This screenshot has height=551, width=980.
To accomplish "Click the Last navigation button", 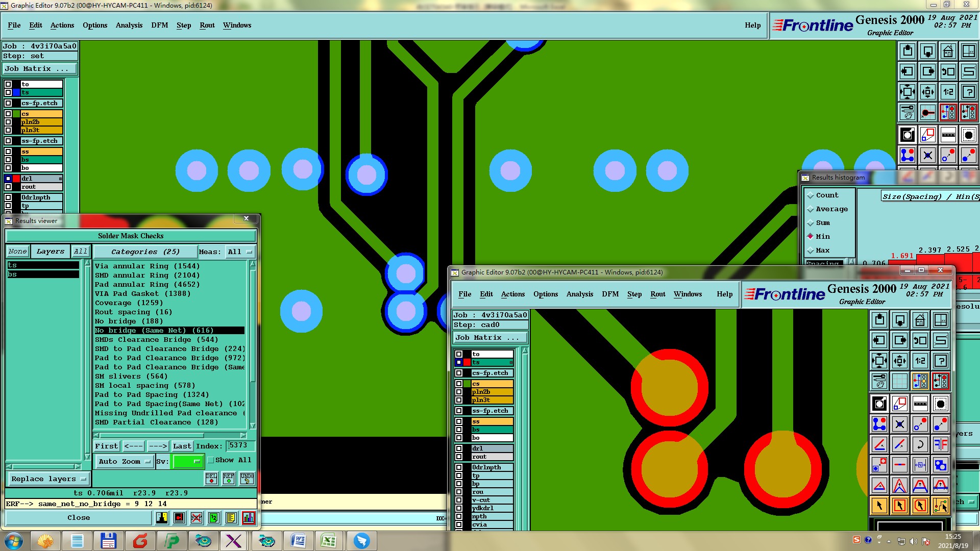I will click(182, 446).
